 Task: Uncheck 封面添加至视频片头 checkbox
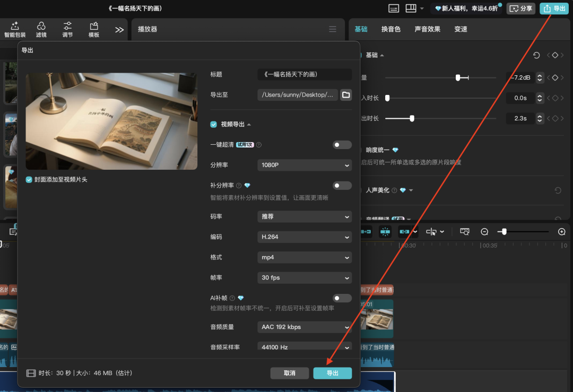point(29,180)
